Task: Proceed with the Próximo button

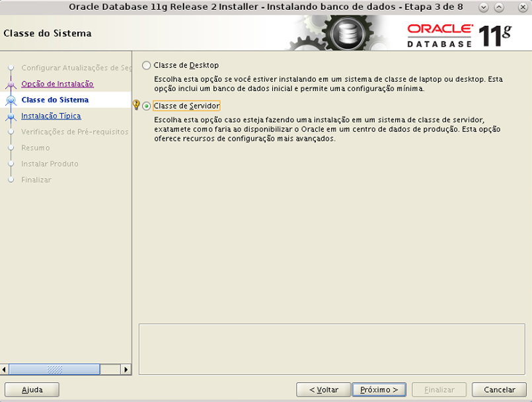Action: (x=379, y=390)
